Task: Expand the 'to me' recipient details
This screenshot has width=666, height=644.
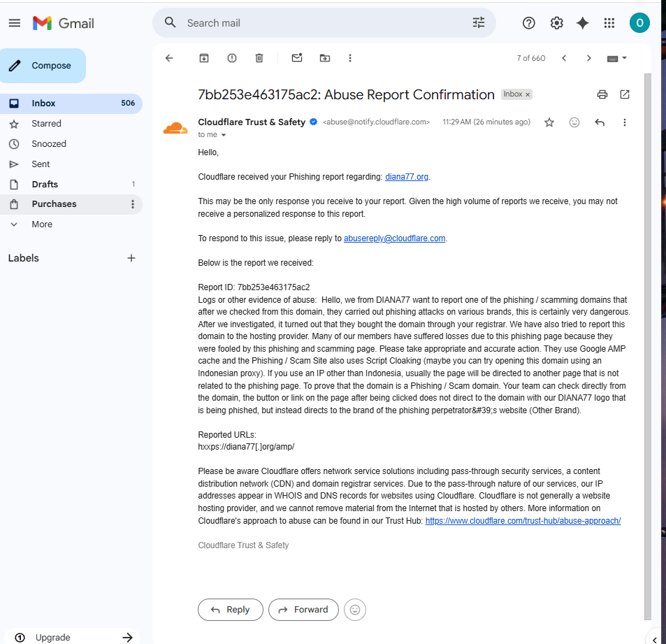Action: point(224,135)
